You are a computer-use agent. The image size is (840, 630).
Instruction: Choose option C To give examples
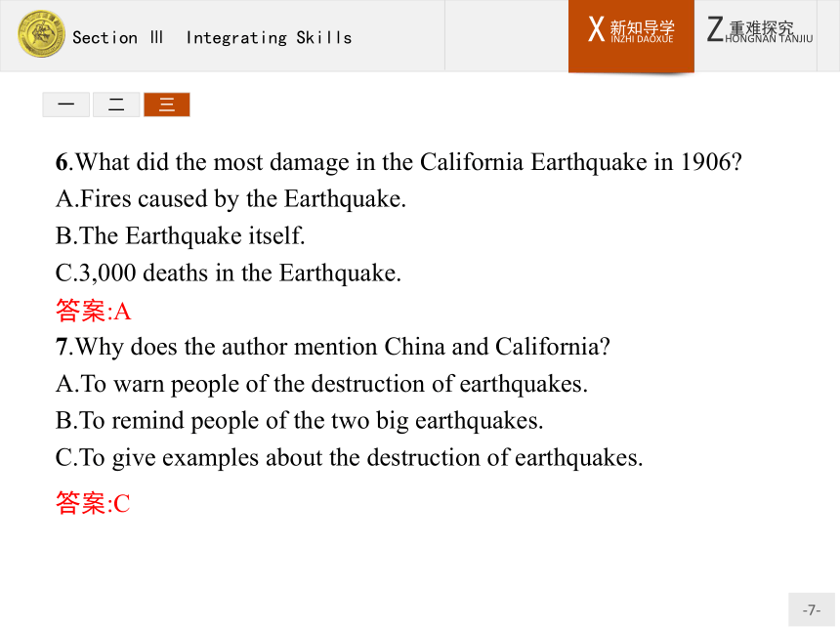pos(350,458)
